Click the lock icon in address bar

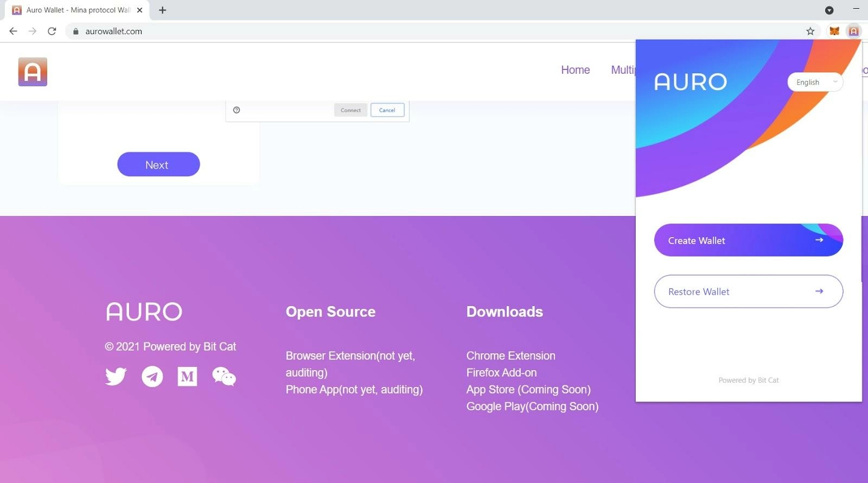(x=76, y=31)
